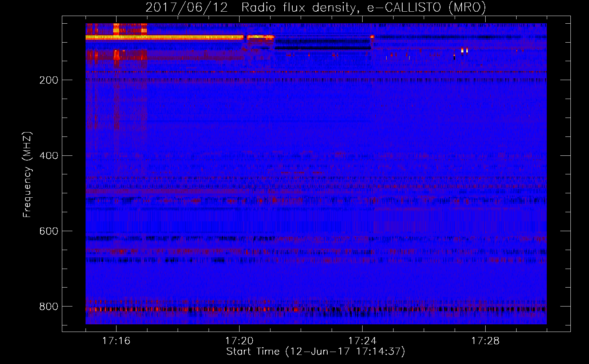This screenshot has width=589, height=364.
Task: Click the 400 frequency tick label
Action: pos(49,156)
